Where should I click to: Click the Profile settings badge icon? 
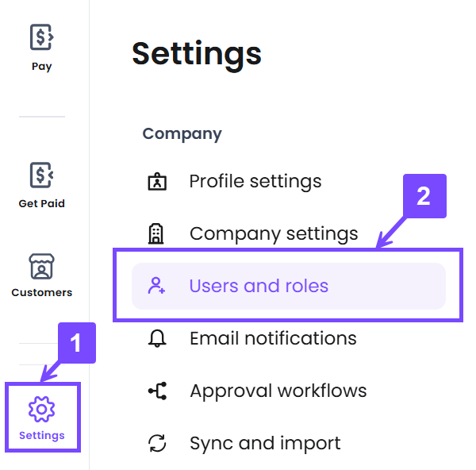(157, 182)
